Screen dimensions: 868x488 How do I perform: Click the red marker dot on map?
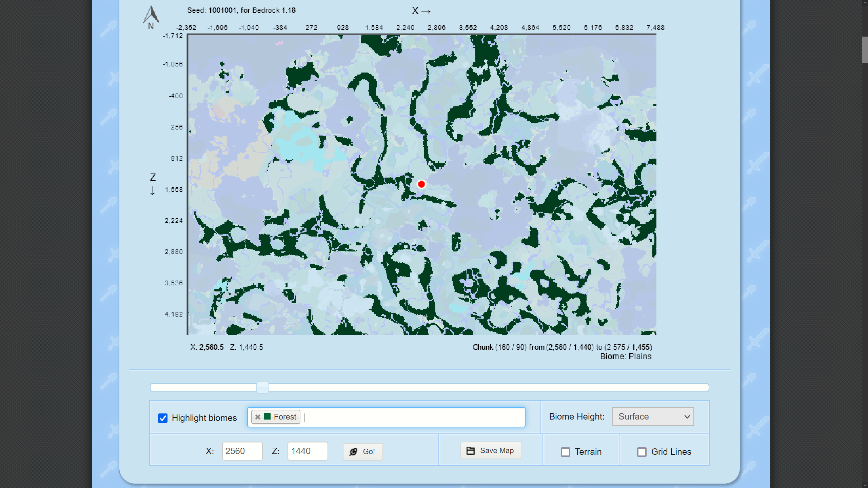[421, 184]
